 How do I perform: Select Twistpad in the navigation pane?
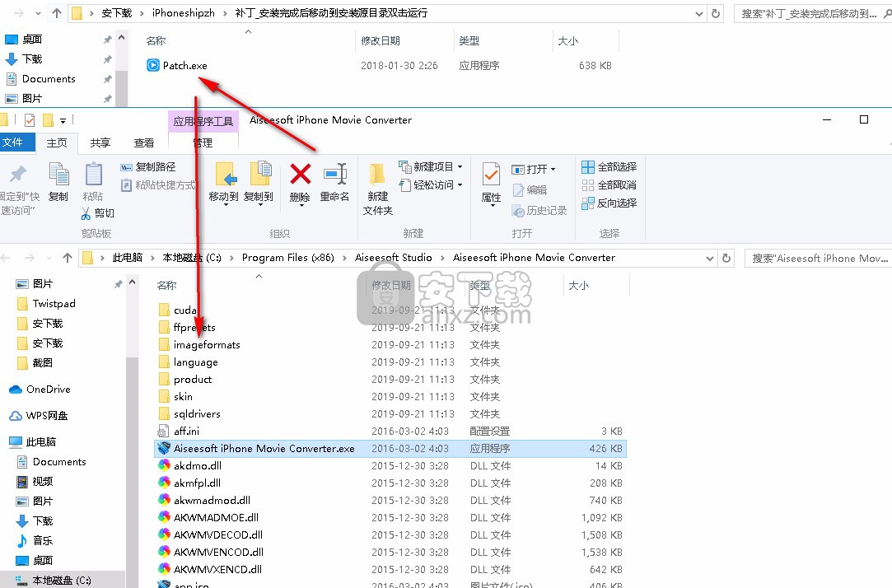[54, 304]
